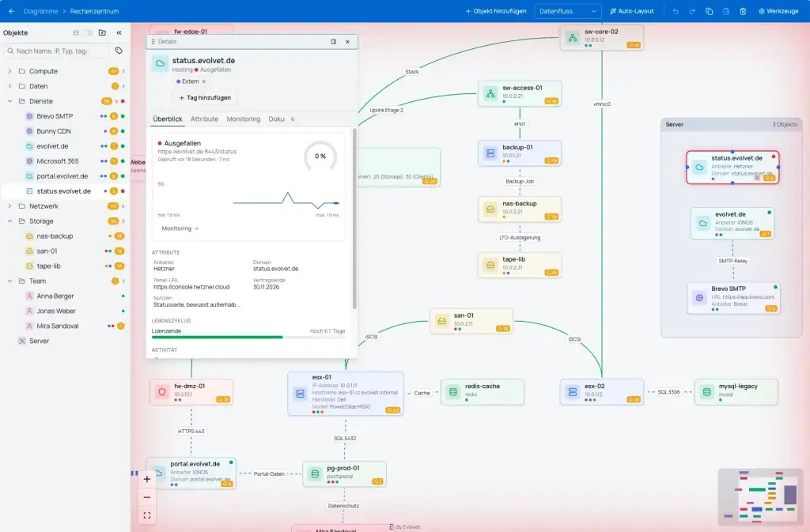Select Microsoft 365 in the tree

click(x=65, y=161)
